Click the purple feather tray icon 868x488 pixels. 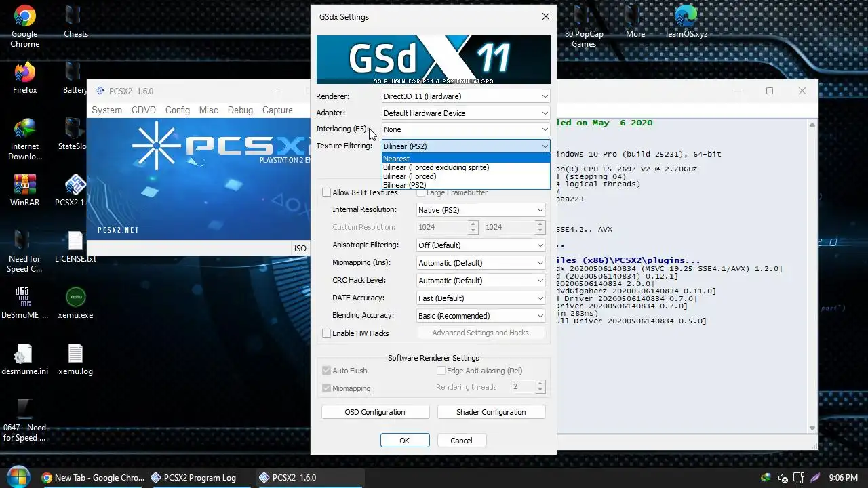click(815, 478)
